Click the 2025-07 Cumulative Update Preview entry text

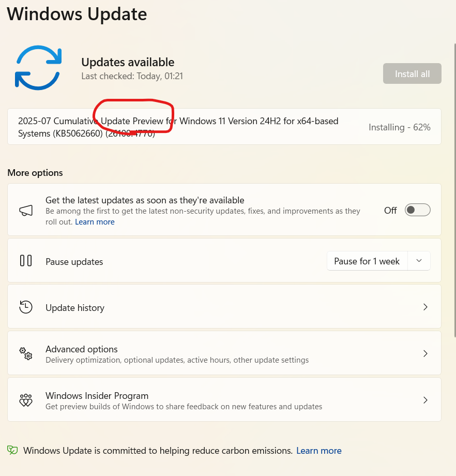178,127
